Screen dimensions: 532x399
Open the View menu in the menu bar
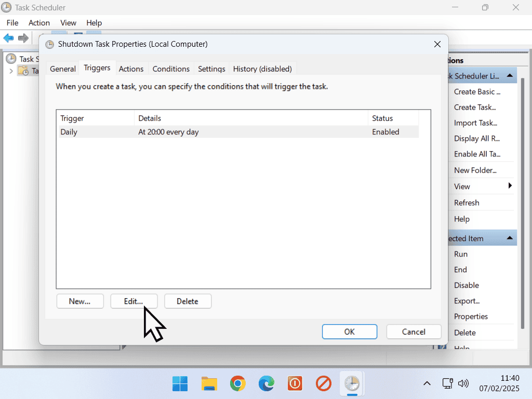(68, 23)
